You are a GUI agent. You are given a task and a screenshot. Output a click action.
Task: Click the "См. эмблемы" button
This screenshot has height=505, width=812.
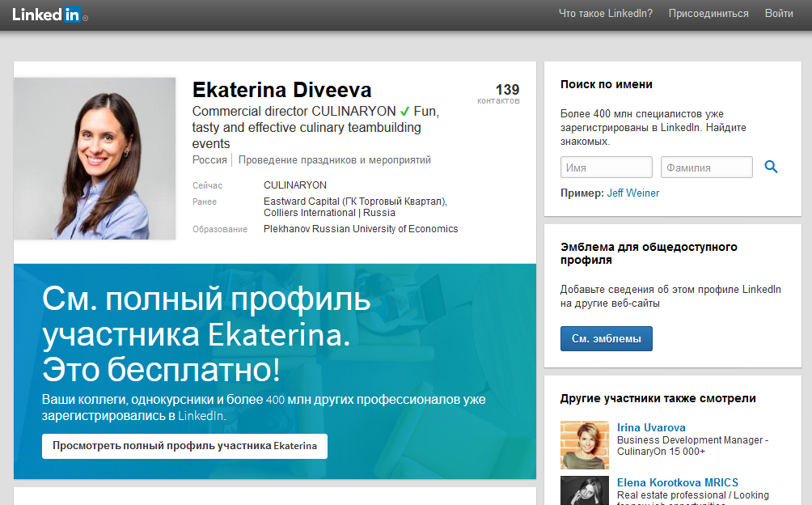point(606,339)
